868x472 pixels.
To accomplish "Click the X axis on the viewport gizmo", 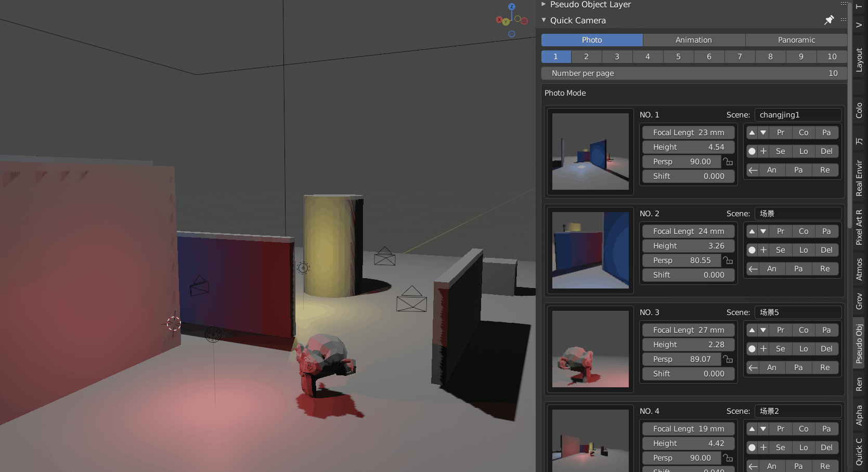I will tap(499, 20).
